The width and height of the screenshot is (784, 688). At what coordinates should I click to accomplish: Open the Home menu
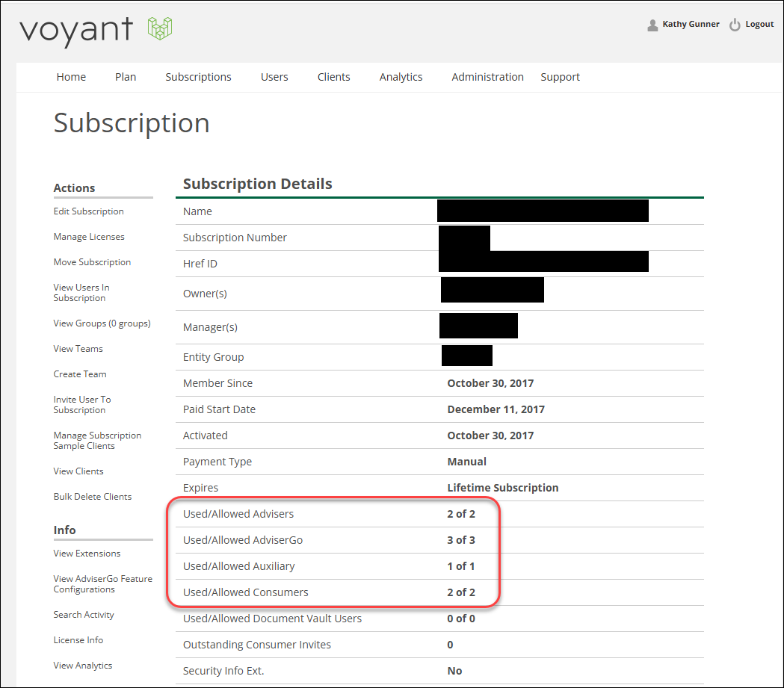click(x=71, y=77)
